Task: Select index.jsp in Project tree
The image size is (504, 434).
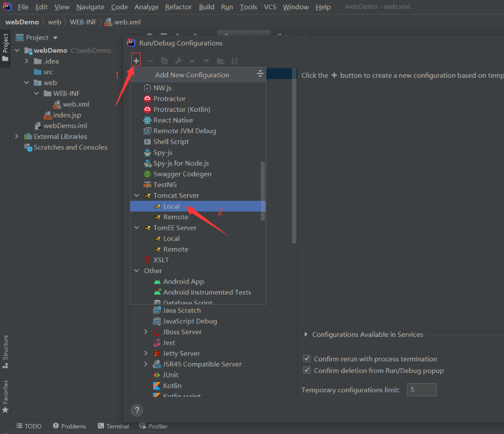Action: [x=67, y=115]
